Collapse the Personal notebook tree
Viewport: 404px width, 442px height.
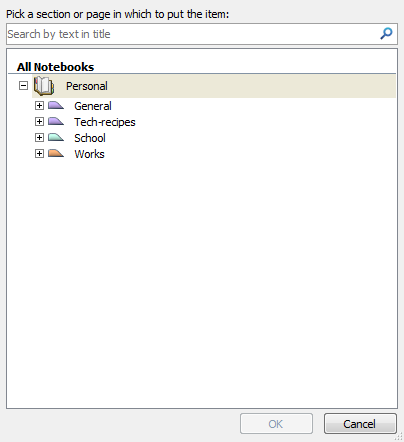pos(23,86)
